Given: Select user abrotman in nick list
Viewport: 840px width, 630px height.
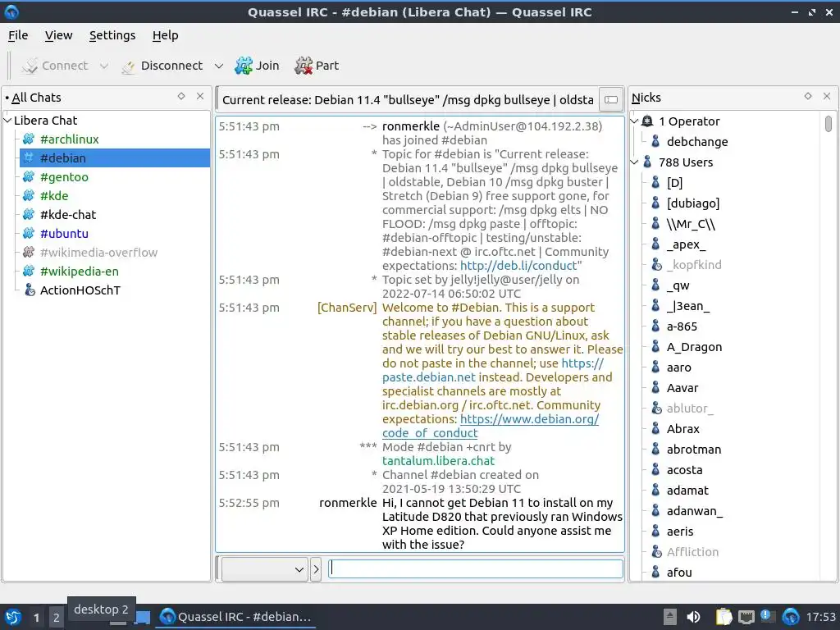Looking at the screenshot, I should coord(694,450).
